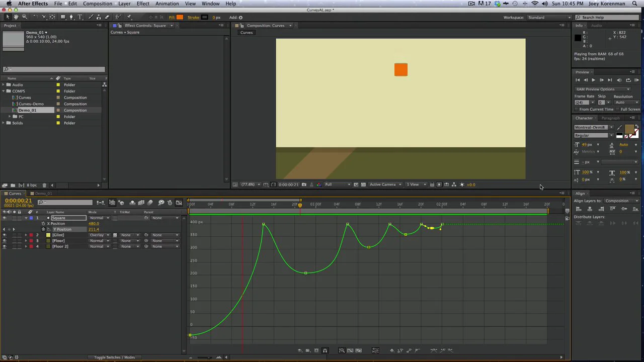Toggle the Graph Editor button in timeline
The width and height of the screenshot is (644, 362).
click(x=179, y=203)
